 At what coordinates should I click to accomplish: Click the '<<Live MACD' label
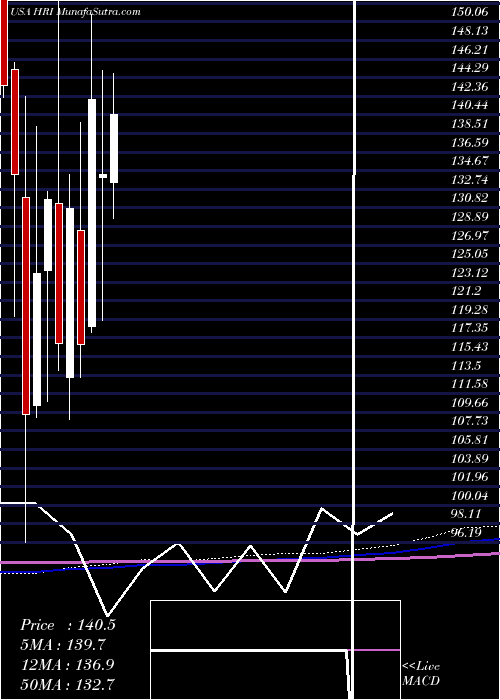(421, 673)
